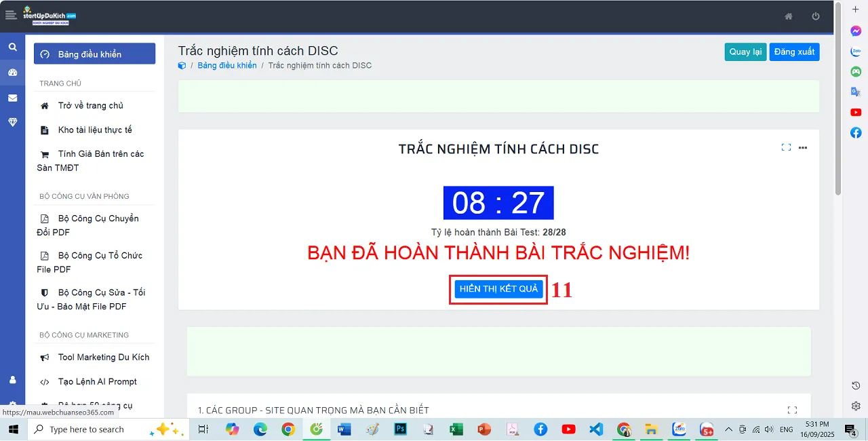Launch Copilot from the taskbar

[233, 429]
